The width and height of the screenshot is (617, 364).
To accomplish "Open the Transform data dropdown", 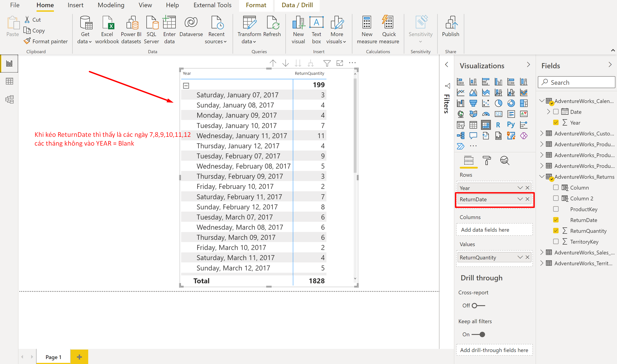I will pos(249,30).
